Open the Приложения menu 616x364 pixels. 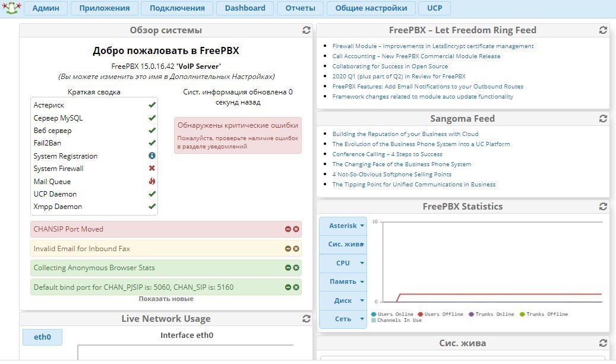pyautogui.click(x=105, y=8)
